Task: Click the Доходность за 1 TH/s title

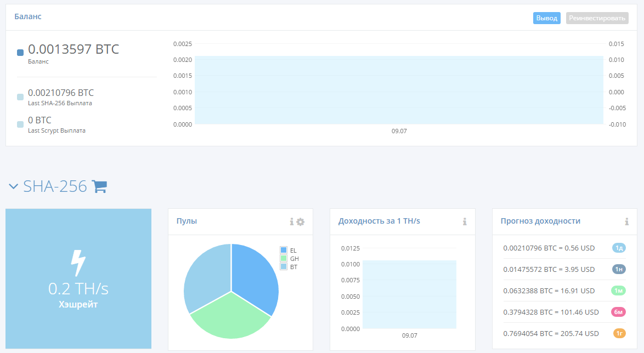Action: click(379, 221)
